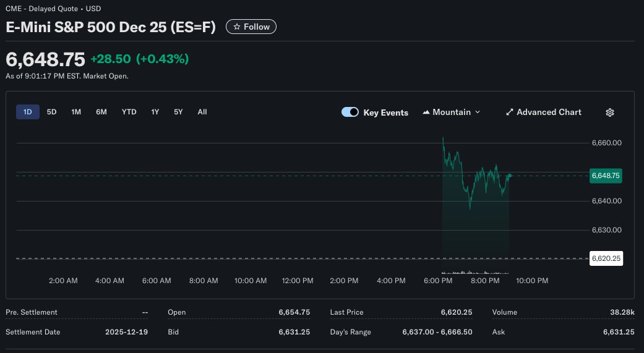Click the Day's Range value 6,637.00 - 6,666.50
644x353 pixels.
point(437,332)
